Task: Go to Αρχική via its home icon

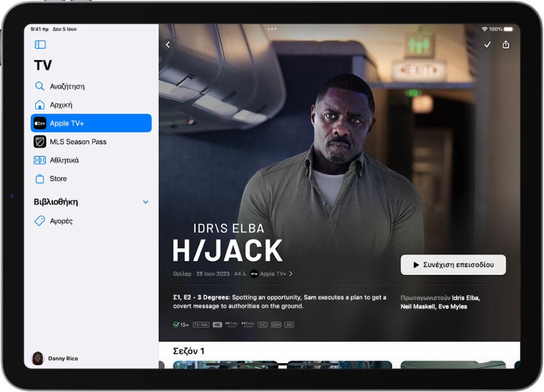Action: pos(40,104)
